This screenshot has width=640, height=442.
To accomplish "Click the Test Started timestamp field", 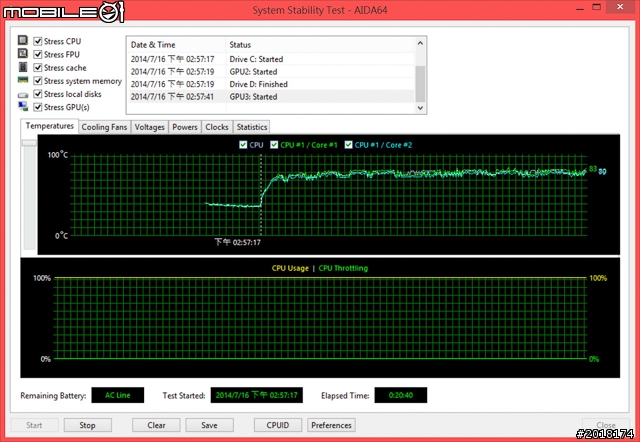I will pos(257,395).
